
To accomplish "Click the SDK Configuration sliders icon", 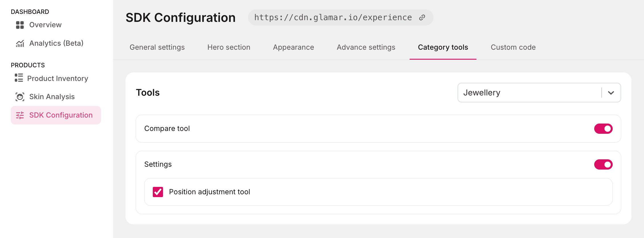I will 20,115.
